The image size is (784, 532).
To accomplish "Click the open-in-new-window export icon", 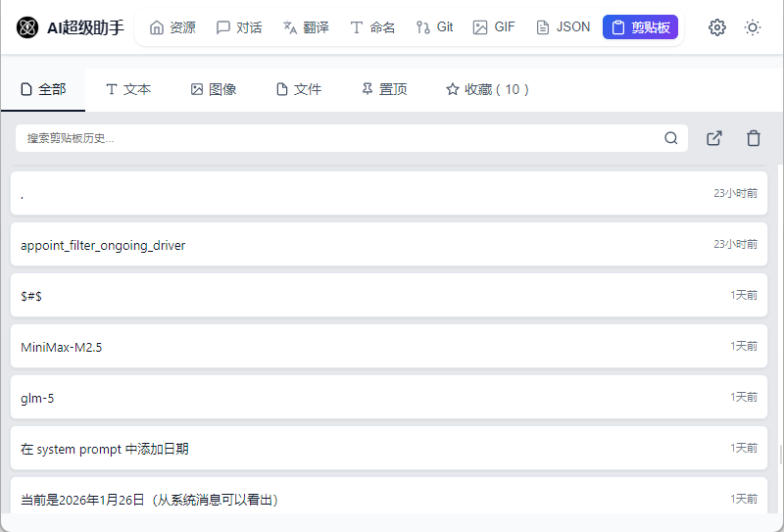I will 714,138.
